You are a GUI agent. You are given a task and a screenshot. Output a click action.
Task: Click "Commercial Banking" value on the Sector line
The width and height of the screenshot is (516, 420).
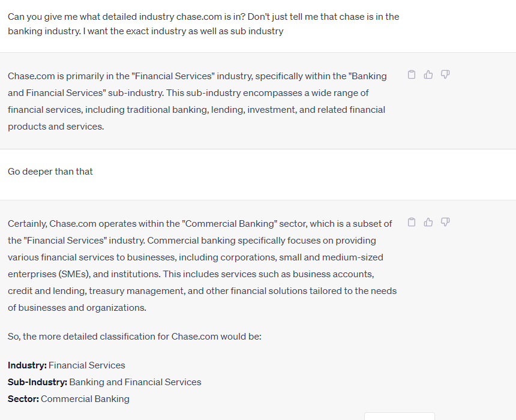click(x=85, y=399)
